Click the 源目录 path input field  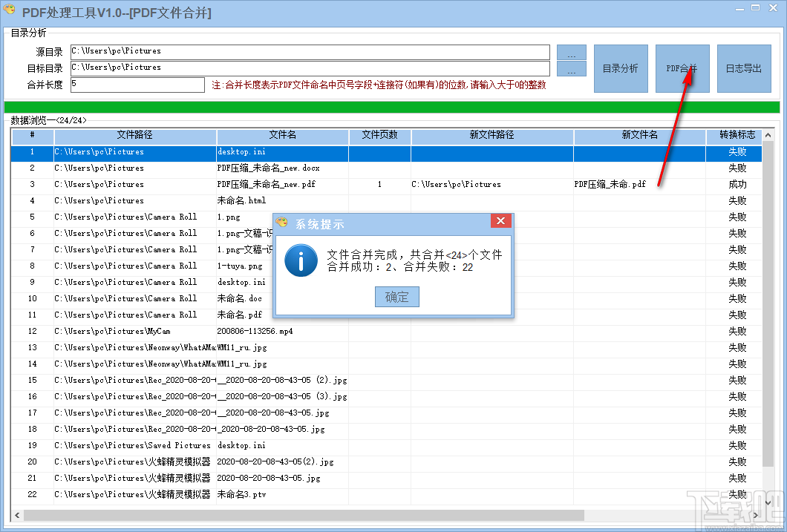point(308,51)
